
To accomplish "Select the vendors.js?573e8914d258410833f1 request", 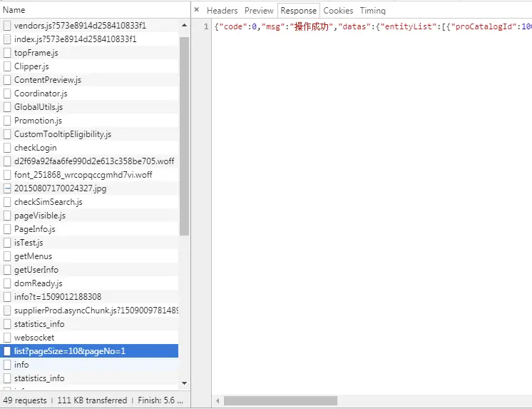I will tap(89, 26).
